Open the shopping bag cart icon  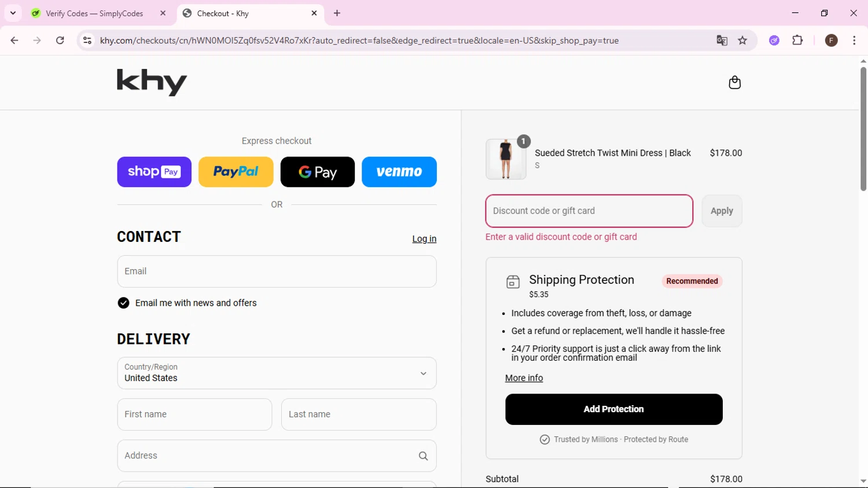click(x=735, y=82)
